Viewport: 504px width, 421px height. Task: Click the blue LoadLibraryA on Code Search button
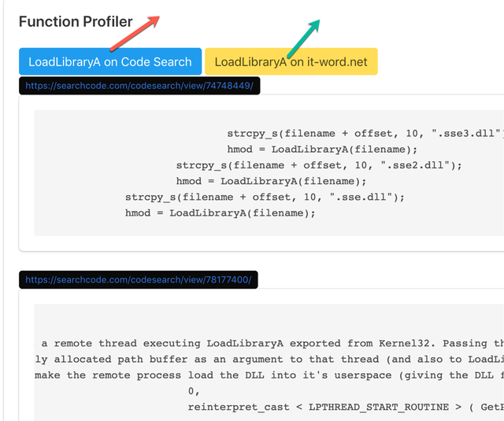click(110, 61)
